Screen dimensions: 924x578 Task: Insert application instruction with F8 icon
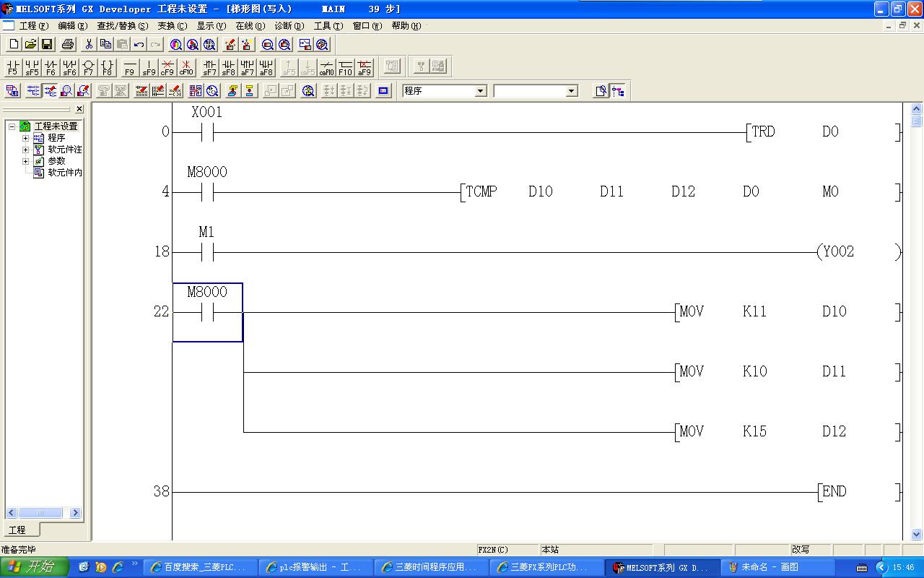107,67
